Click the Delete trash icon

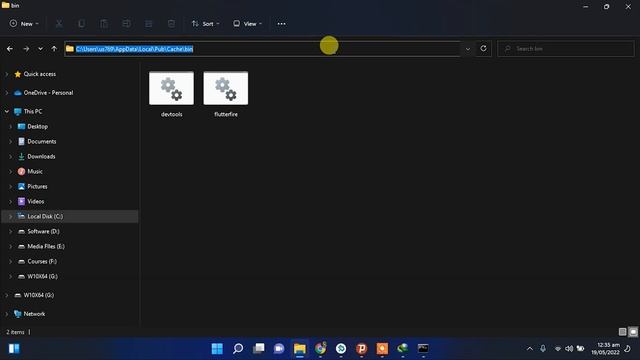(171, 24)
